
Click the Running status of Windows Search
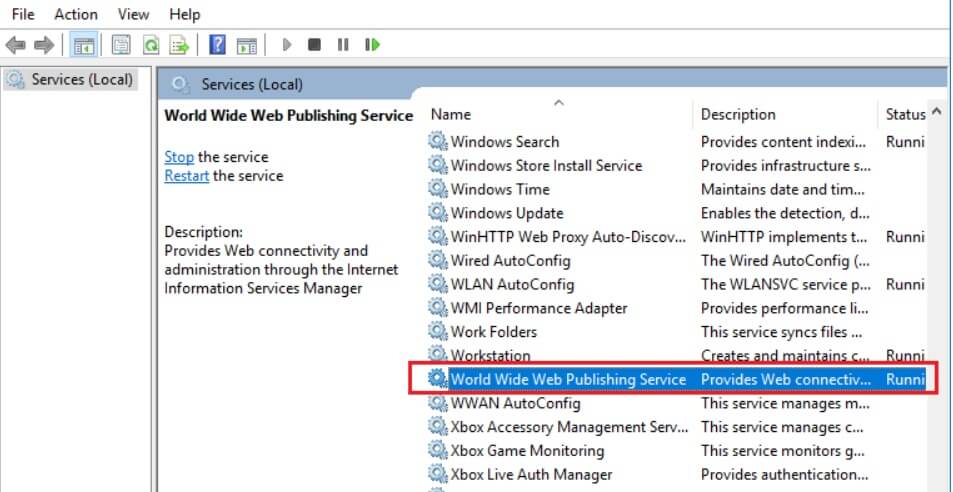click(905, 142)
